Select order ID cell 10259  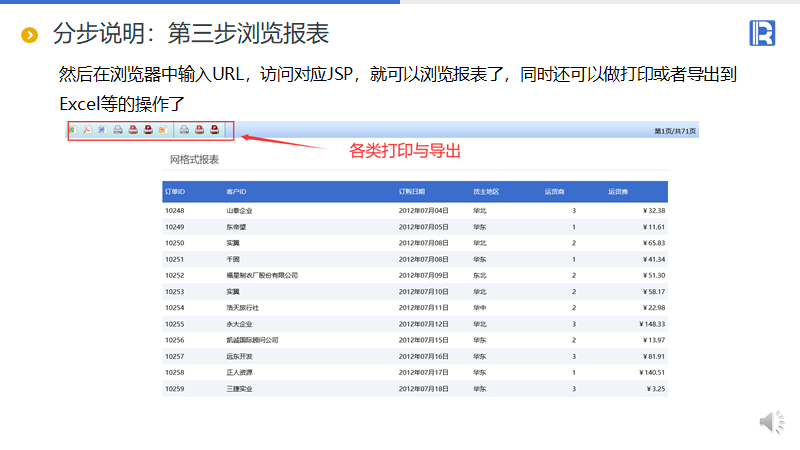click(174, 389)
